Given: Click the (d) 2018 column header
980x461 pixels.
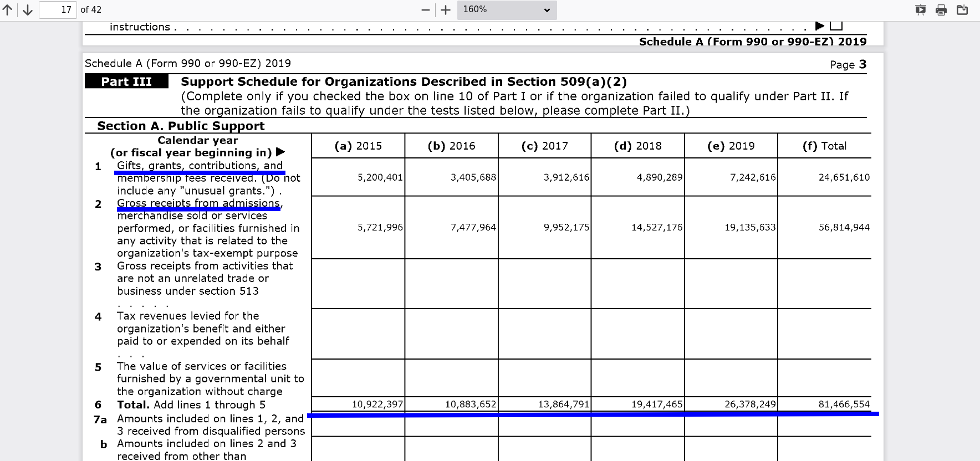Looking at the screenshot, I should [637, 146].
